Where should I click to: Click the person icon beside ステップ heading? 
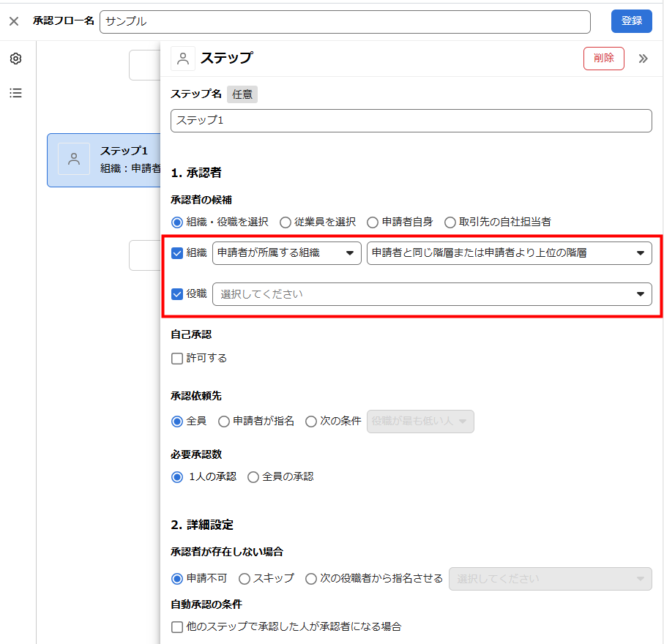tap(183, 59)
